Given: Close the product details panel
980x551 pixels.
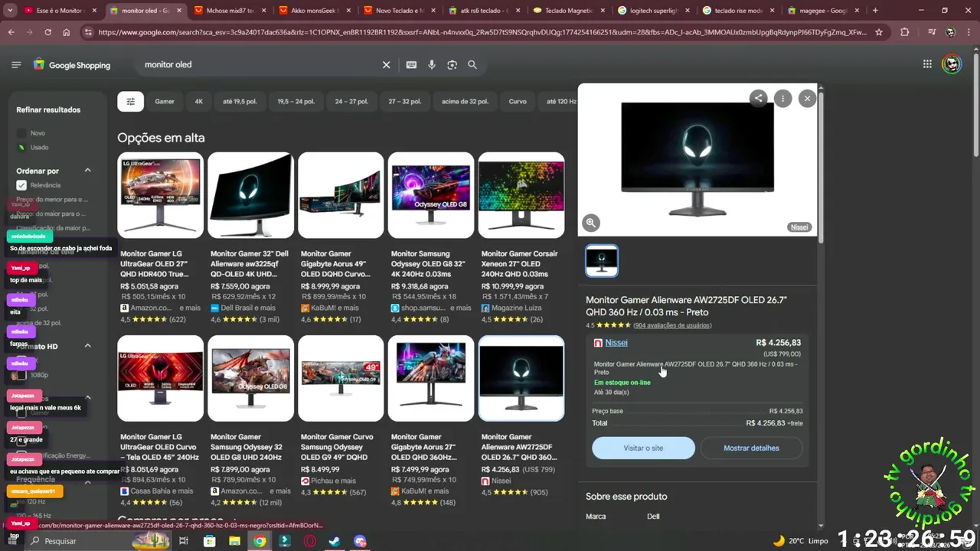Looking at the screenshot, I should point(807,98).
